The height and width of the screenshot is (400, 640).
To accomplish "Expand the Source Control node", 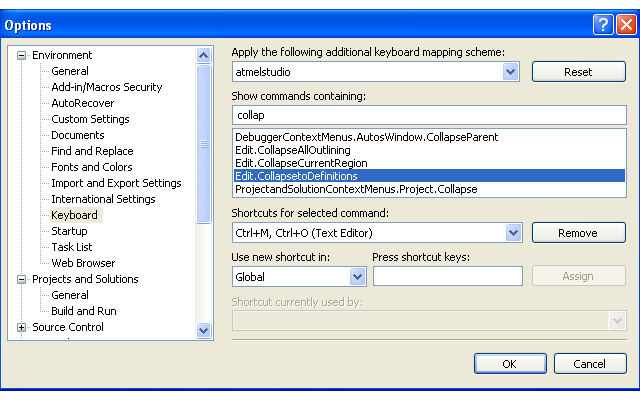I will tap(22, 328).
